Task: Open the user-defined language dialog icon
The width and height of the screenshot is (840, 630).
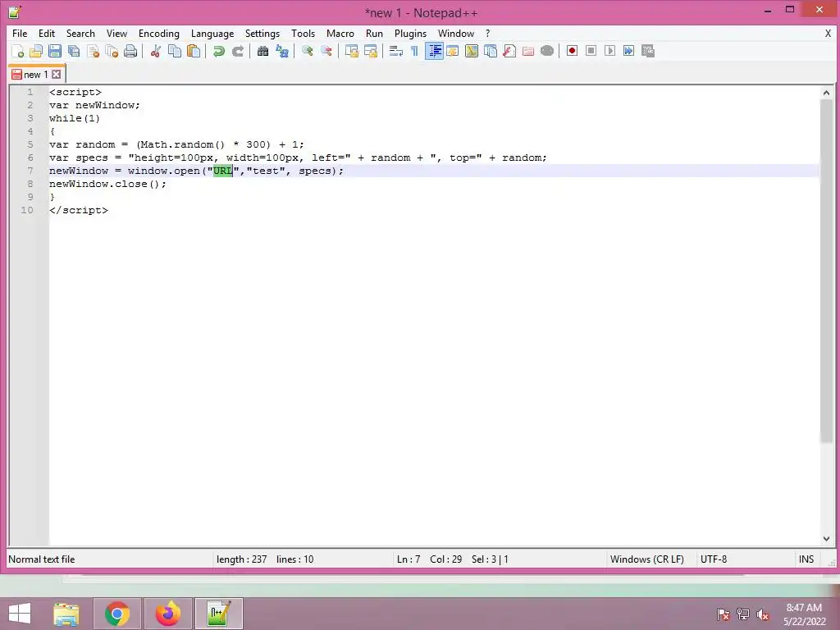Action: pyautogui.click(x=453, y=51)
